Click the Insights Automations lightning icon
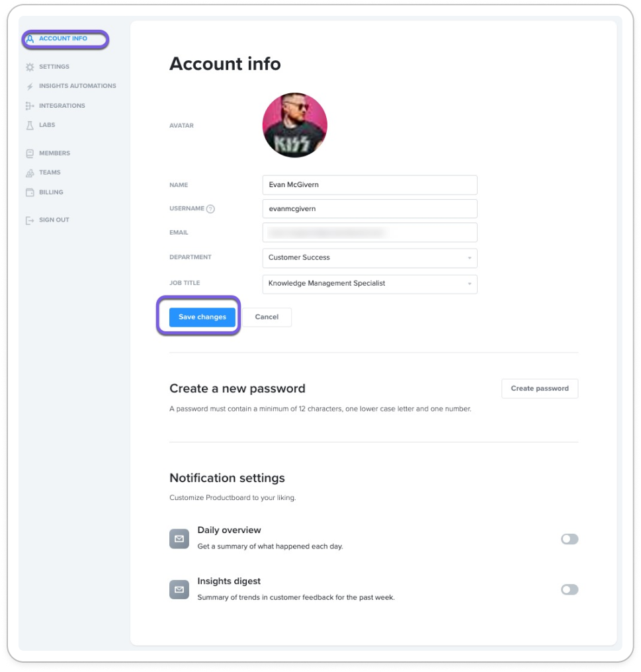641x672 pixels. [x=30, y=86]
